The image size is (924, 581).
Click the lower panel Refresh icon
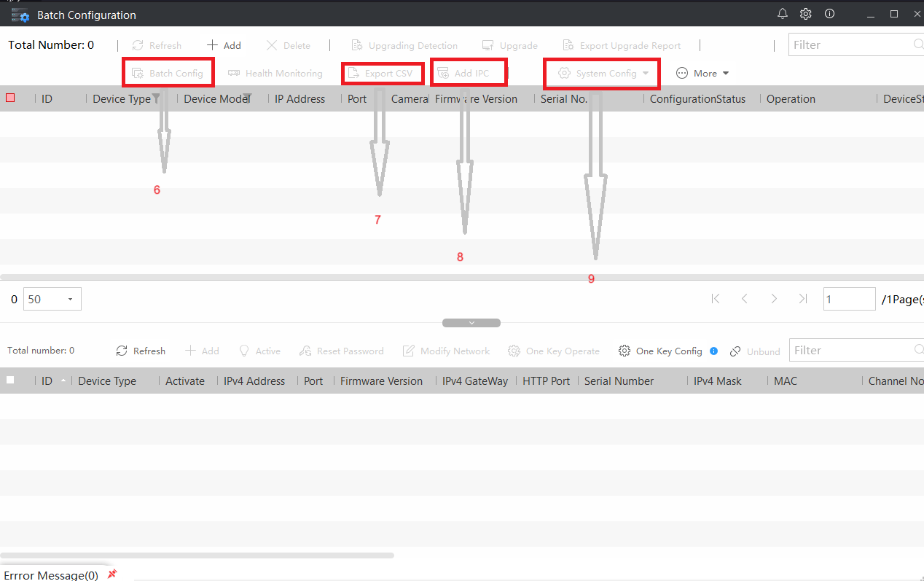click(x=122, y=351)
